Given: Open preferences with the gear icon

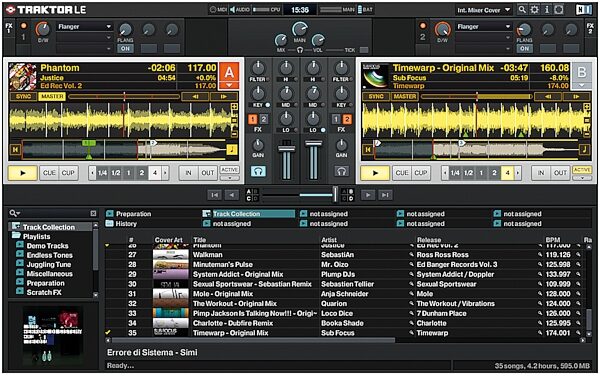Looking at the screenshot, I should coord(534,10).
